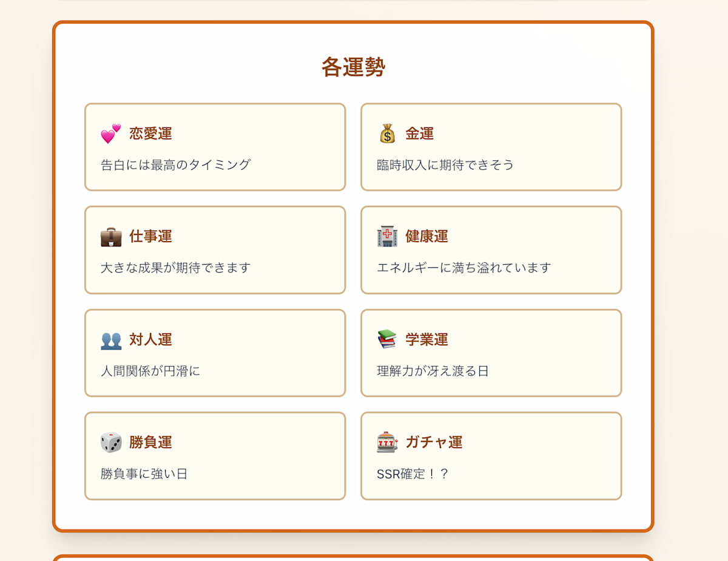Select the 仕事運 card
Image resolution: width=728 pixels, height=561 pixels.
(x=215, y=250)
